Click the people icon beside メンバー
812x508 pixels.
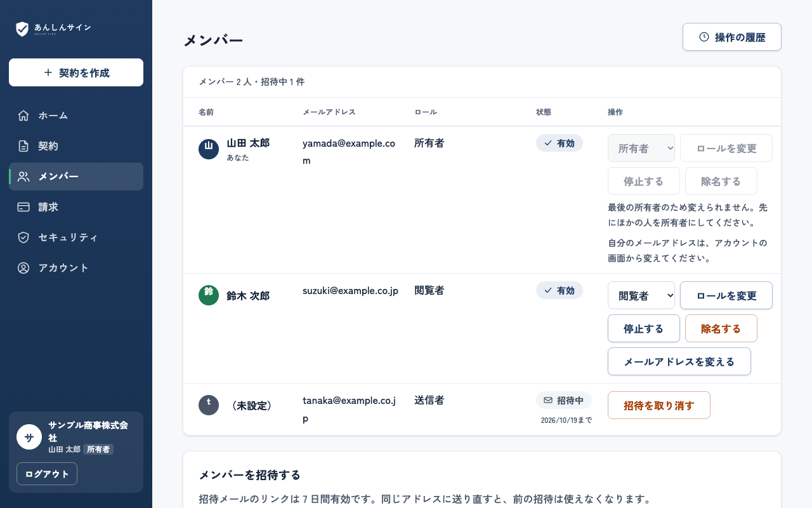(23, 177)
